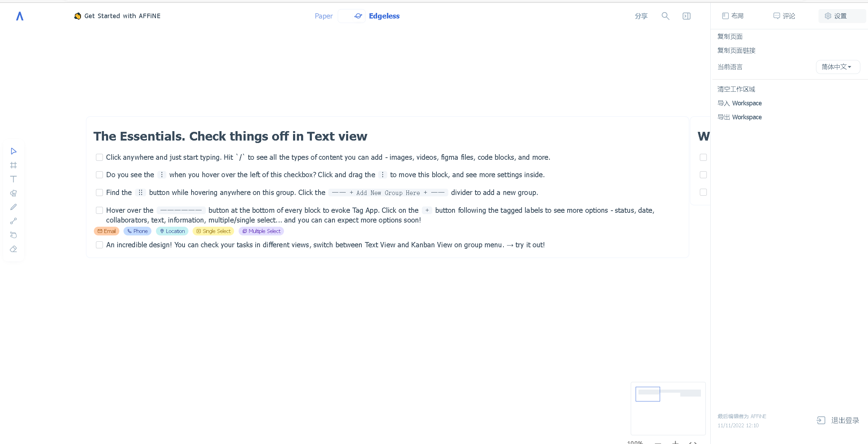Check the 'Find the button' task checkbox
The height and width of the screenshot is (444, 868).
(99, 193)
